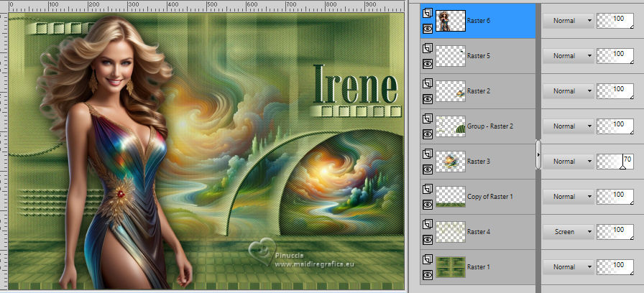Screen dimensions: 644x293
Task: Click layer type icon of Copy of Raster 1
Action: click(x=428, y=189)
